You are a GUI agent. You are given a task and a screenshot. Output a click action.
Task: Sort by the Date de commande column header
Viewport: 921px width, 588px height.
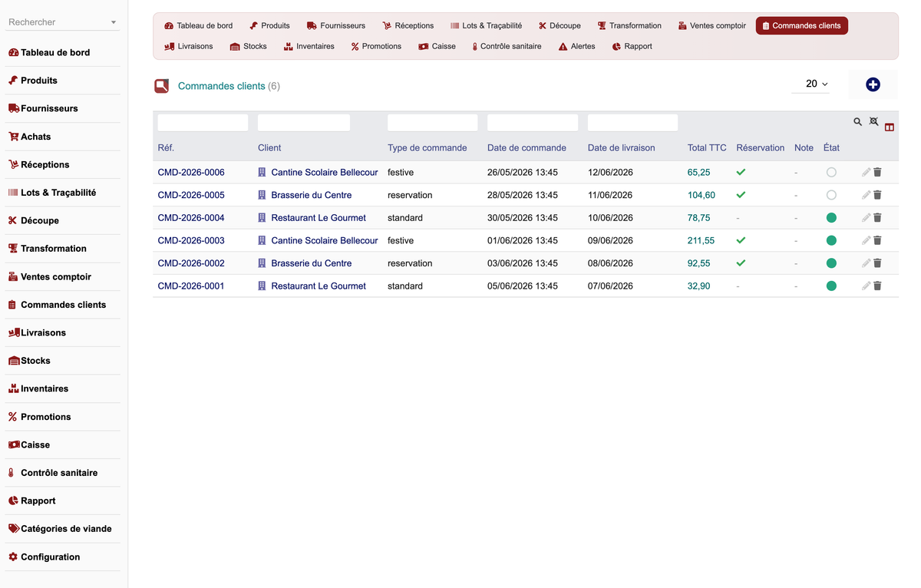pyautogui.click(x=527, y=147)
